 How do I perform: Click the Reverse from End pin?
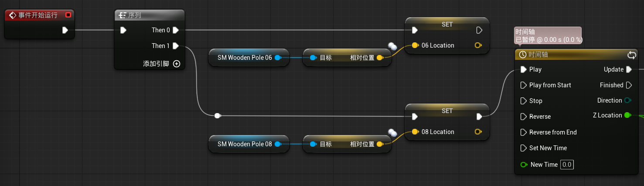pos(524,132)
